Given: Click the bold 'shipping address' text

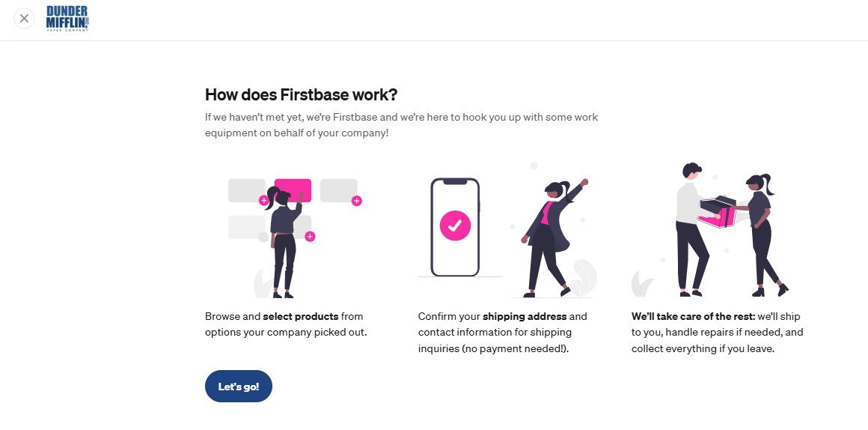Looking at the screenshot, I should [525, 316].
